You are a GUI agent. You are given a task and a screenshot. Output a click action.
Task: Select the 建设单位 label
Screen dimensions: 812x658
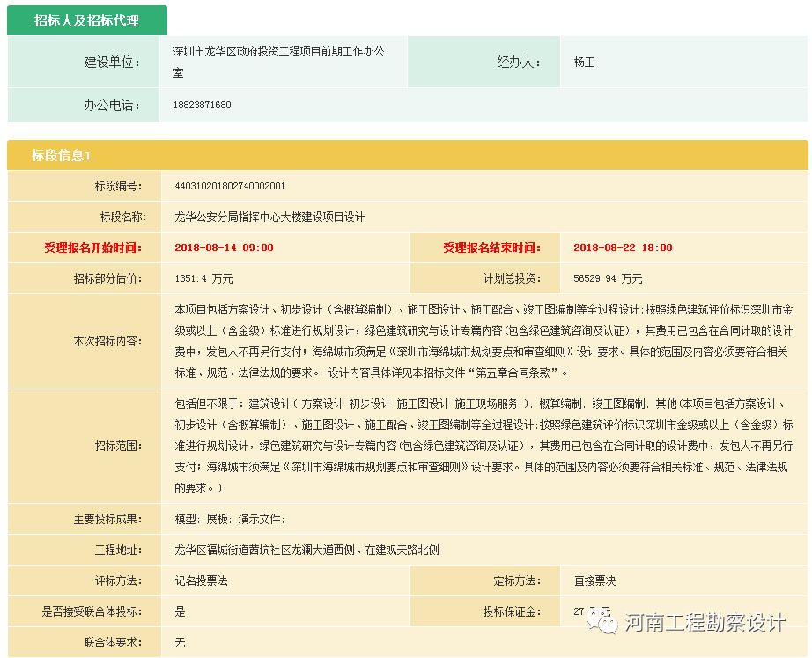112,63
